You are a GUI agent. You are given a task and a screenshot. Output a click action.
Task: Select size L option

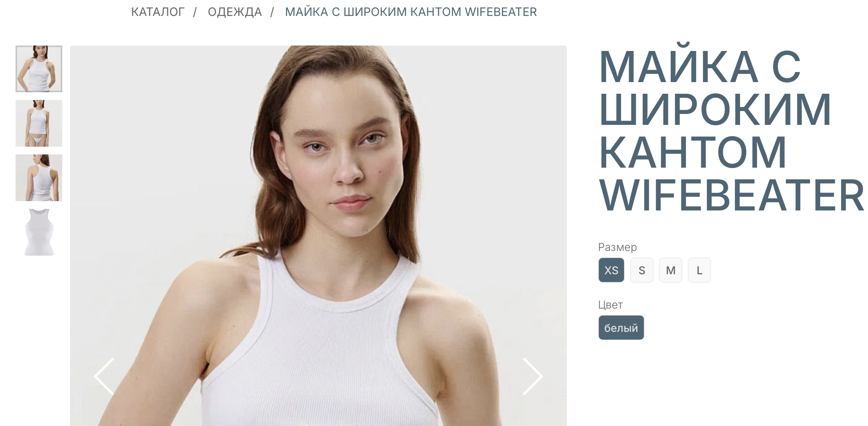pos(700,270)
